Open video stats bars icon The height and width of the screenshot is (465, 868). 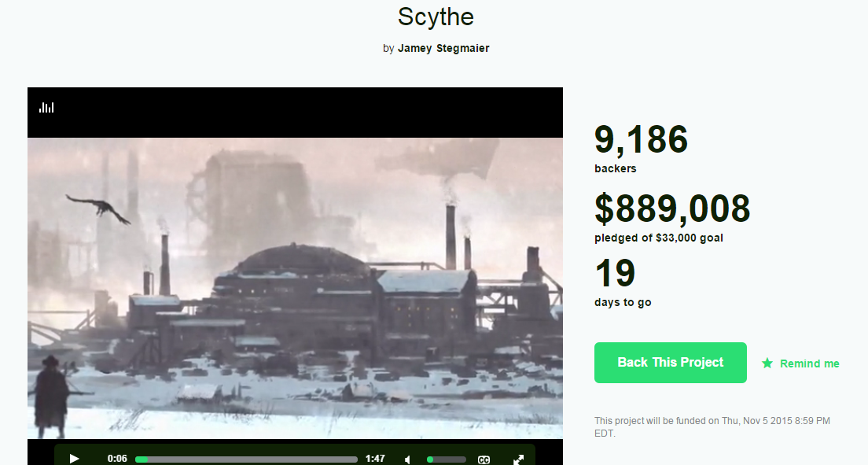(46, 107)
